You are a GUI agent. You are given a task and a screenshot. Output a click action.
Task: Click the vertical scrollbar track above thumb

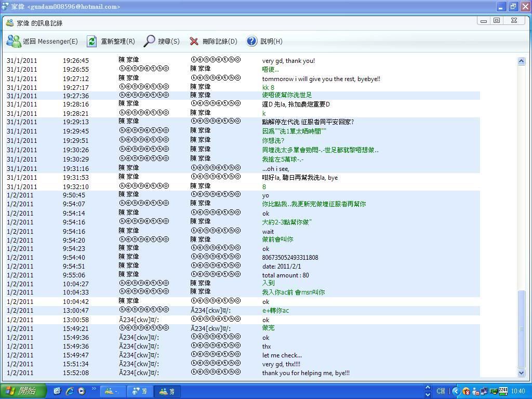522,178
